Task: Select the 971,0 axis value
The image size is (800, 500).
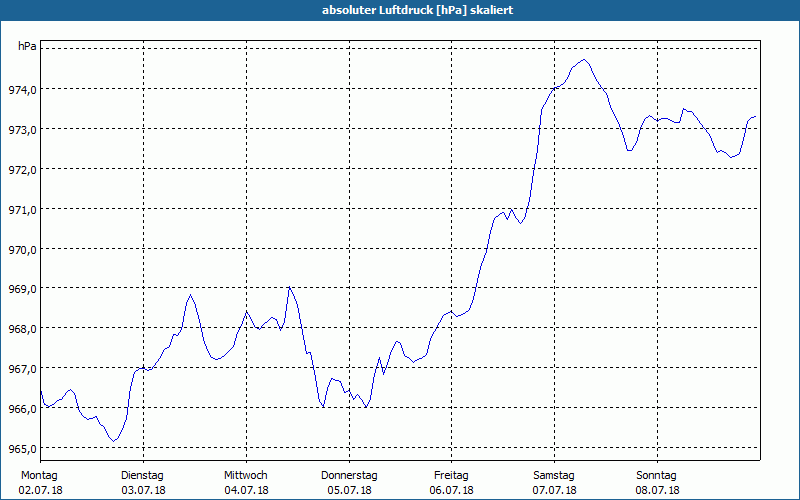Action: click(x=22, y=210)
